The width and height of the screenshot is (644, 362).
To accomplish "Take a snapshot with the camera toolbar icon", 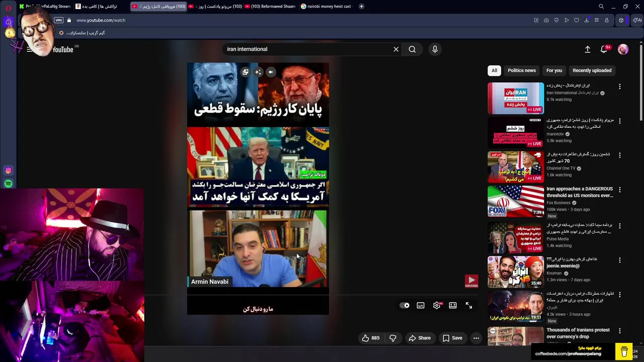I will coord(546,20).
